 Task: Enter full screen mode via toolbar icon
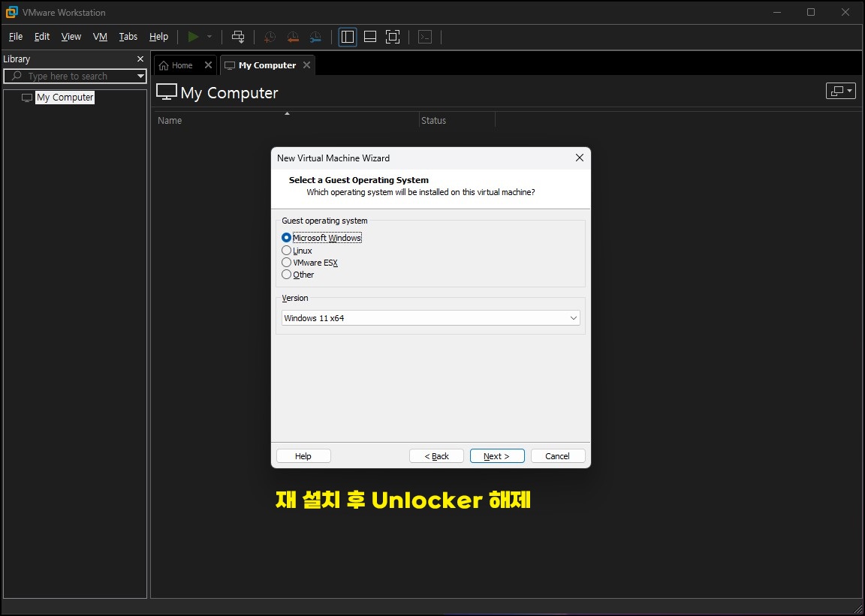coord(392,37)
